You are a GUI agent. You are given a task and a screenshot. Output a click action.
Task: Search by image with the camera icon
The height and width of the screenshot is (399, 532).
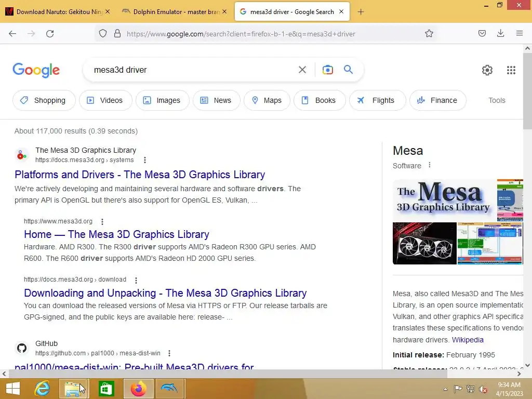[327, 70]
